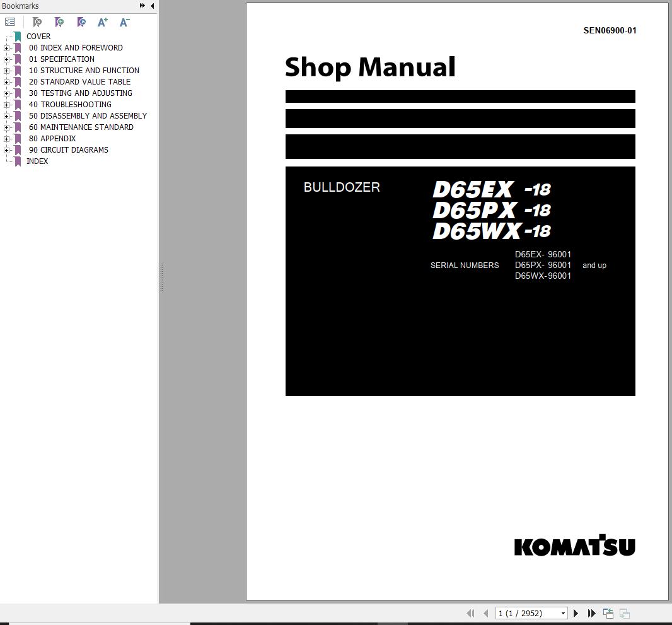Open the page number dropdown arrow
Viewport: 672px width, 625px height.
coord(562,613)
